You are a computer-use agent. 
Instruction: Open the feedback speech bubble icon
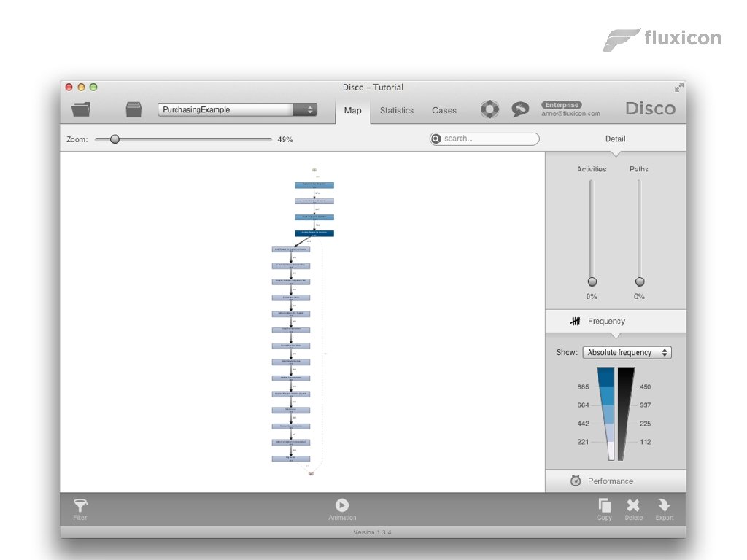pyautogui.click(x=519, y=109)
